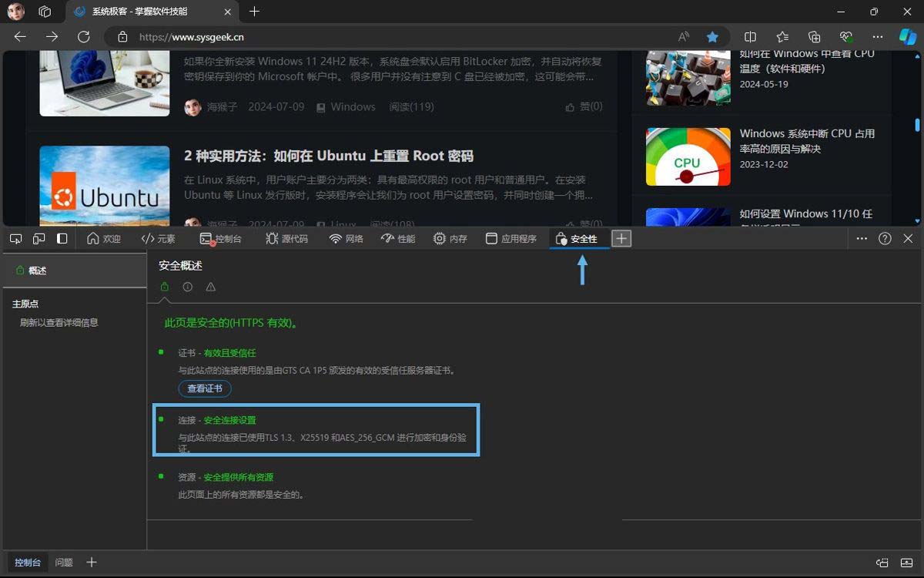Screen dimensions: 924x578
Task: Click undock drawer icon at bottom right
Action: pos(882,563)
